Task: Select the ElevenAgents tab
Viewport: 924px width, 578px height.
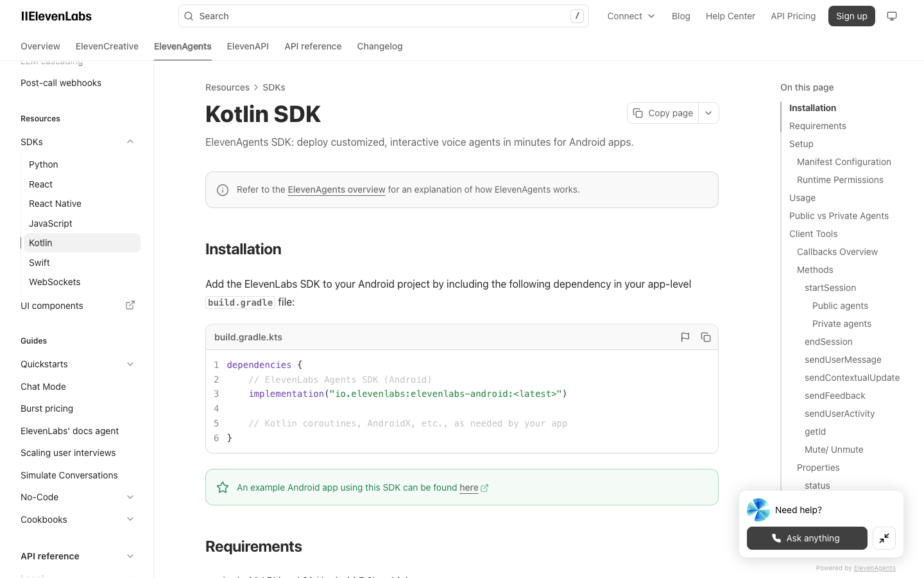Action: coord(183,46)
